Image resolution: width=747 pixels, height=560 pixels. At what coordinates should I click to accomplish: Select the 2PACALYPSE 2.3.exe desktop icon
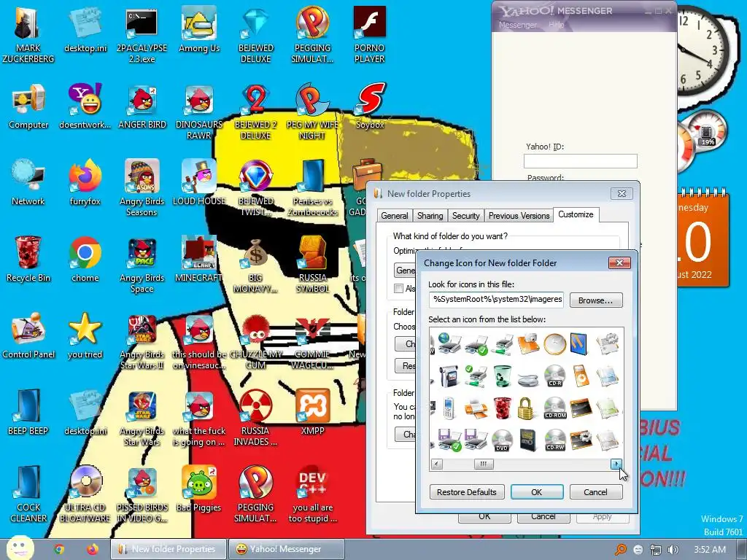(142, 36)
